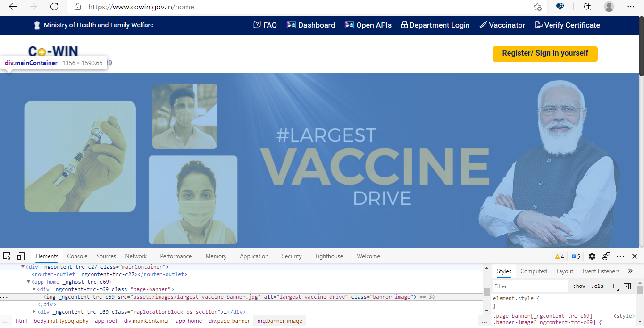This screenshot has height=328, width=644.
Task: Select app-root breadcrumb
Action: click(x=106, y=321)
